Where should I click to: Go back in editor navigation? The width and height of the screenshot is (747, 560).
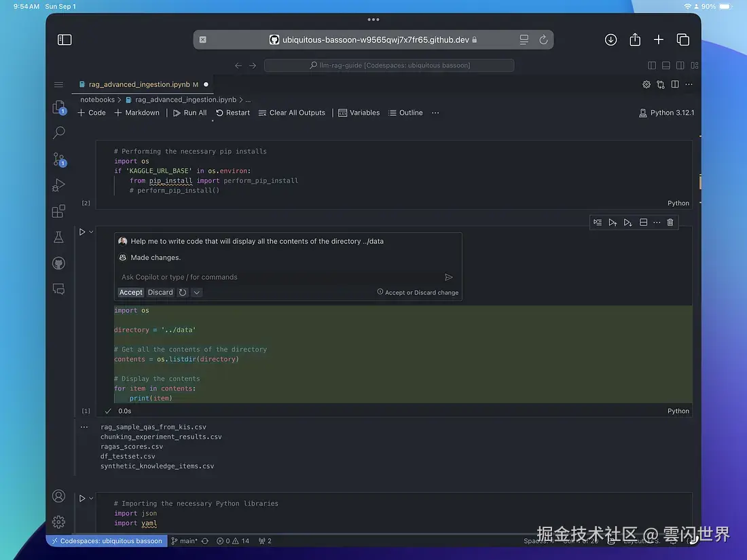(x=238, y=65)
